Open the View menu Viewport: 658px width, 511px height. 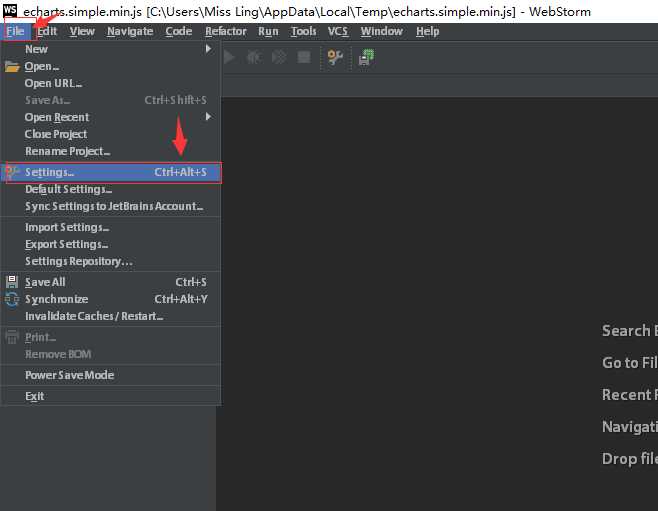click(x=82, y=31)
